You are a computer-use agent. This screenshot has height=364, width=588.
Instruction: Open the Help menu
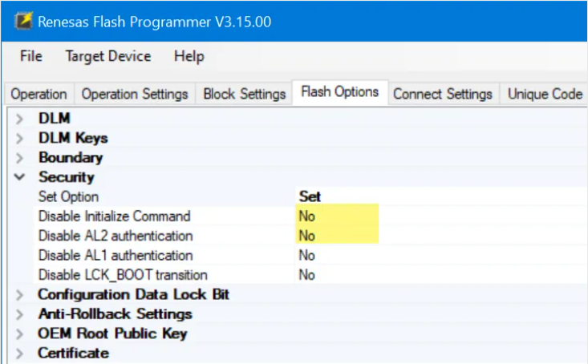click(189, 56)
